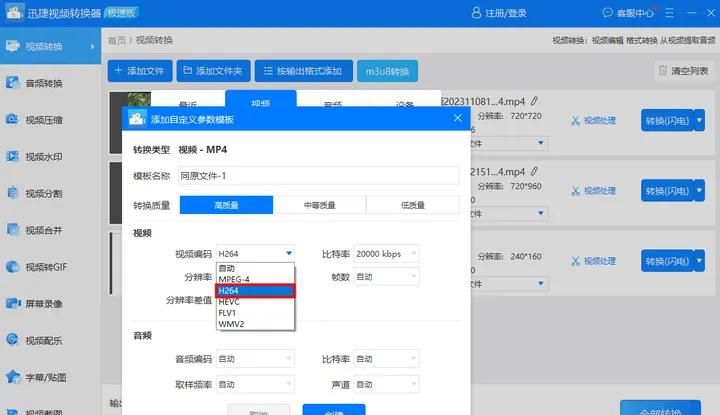Open 视频处理 for the 720*720 file
This screenshot has width=720, height=415.
click(593, 121)
